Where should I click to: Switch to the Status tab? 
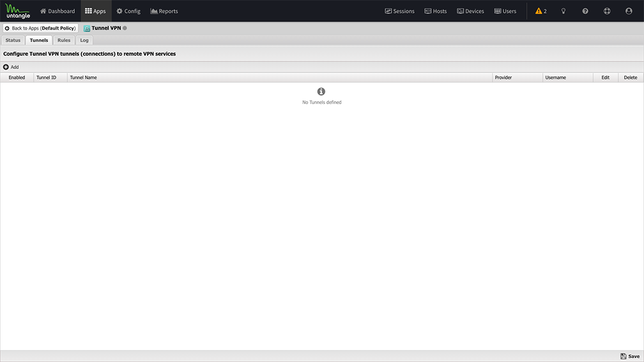point(13,40)
